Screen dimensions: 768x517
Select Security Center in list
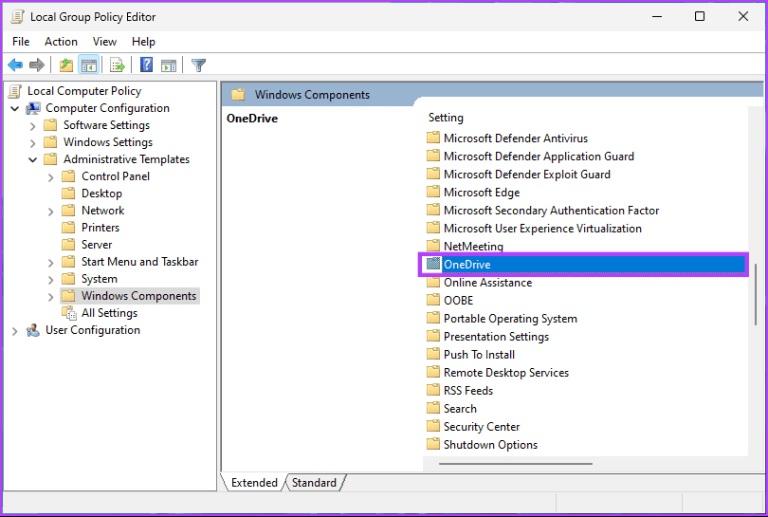[481, 427]
